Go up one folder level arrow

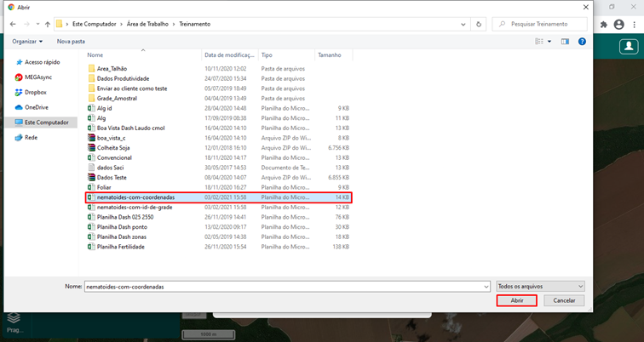point(48,24)
